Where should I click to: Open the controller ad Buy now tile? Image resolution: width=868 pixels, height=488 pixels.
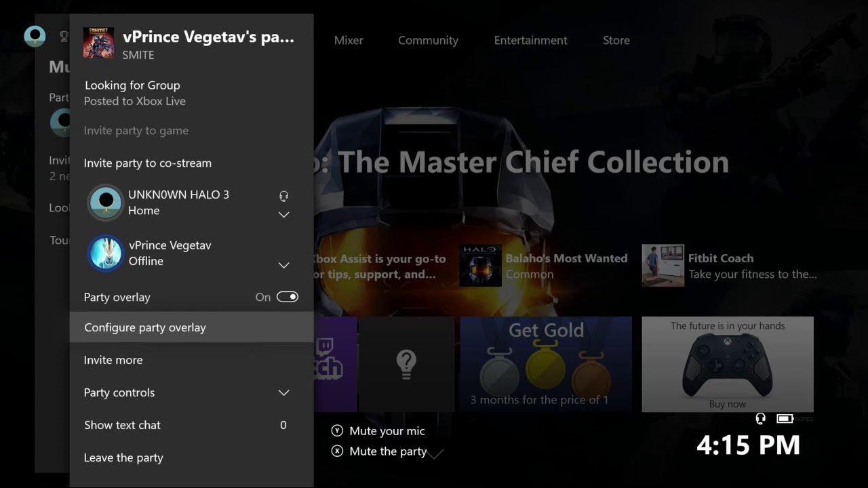728,364
